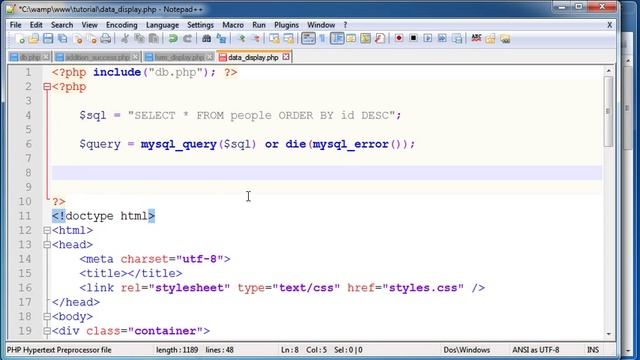Click the vertical scrollbar thumb
The width and height of the screenshot is (640, 360).
click(x=608, y=111)
